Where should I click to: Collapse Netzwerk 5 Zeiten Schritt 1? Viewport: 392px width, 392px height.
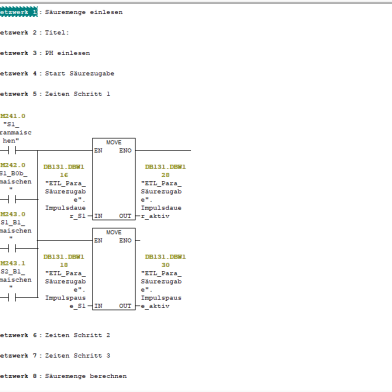55,94
